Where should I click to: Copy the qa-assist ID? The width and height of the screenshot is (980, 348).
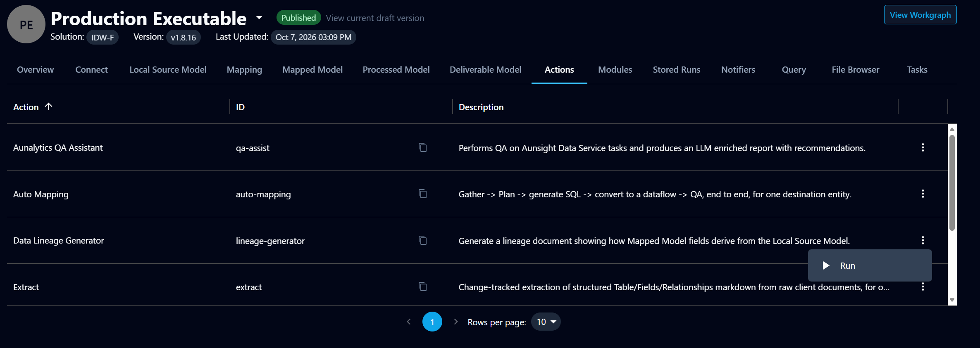point(422,147)
